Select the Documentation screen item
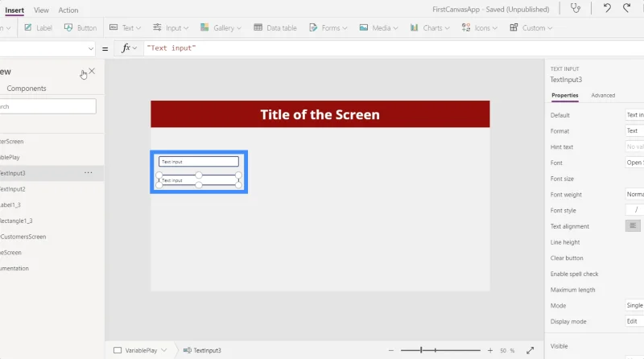The width and height of the screenshot is (644, 359). (x=14, y=268)
